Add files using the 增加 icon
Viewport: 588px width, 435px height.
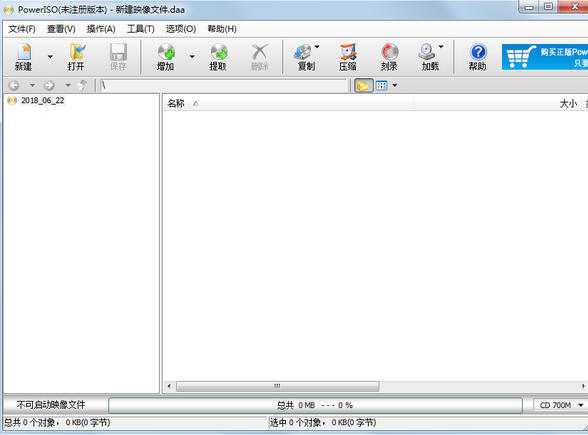pos(166,57)
